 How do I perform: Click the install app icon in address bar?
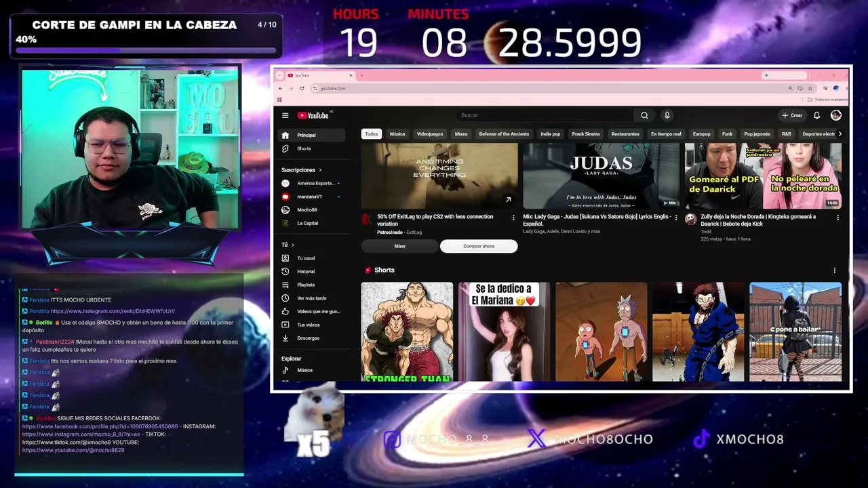[x=800, y=88]
